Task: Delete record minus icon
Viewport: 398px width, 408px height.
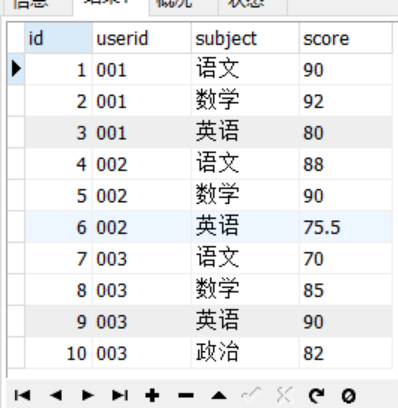Action: pos(186,396)
